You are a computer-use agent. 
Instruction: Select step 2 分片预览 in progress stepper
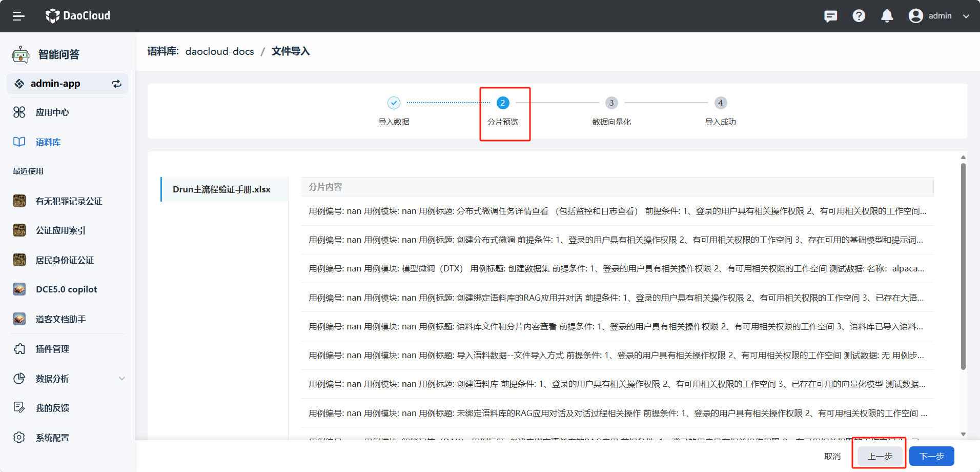(502, 103)
